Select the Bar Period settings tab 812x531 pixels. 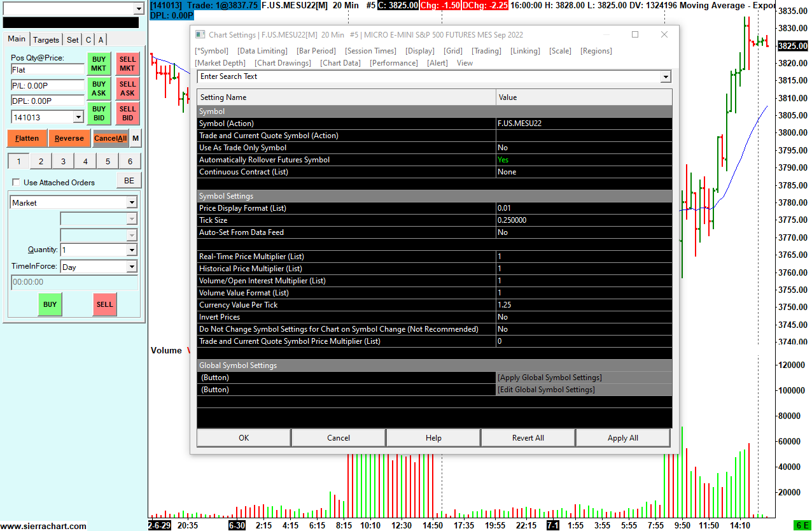click(316, 51)
